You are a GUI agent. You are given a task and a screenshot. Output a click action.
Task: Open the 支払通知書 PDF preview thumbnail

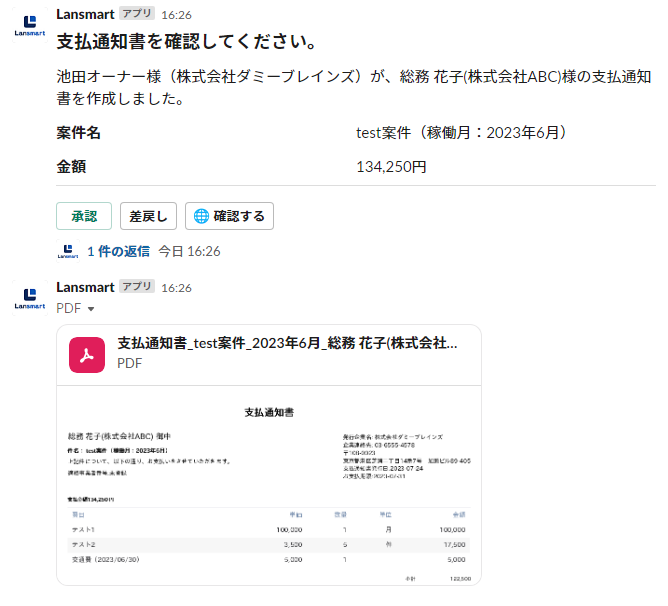coord(269,485)
